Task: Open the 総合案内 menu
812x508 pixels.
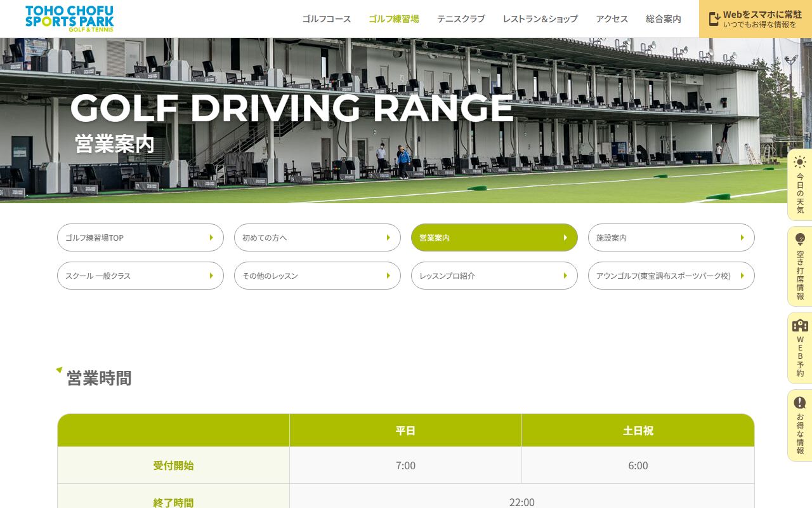Action: pyautogui.click(x=664, y=19)
